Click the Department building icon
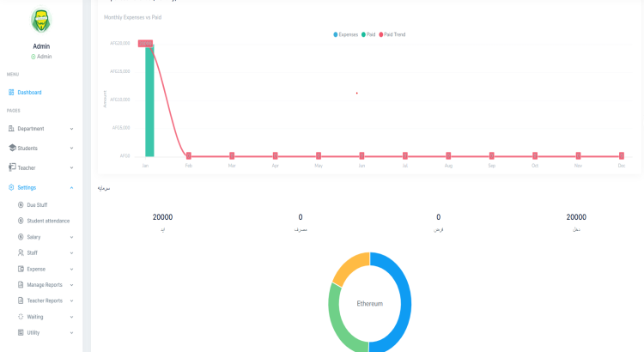This screenshot has width=644, height=352. click(11, 129)
